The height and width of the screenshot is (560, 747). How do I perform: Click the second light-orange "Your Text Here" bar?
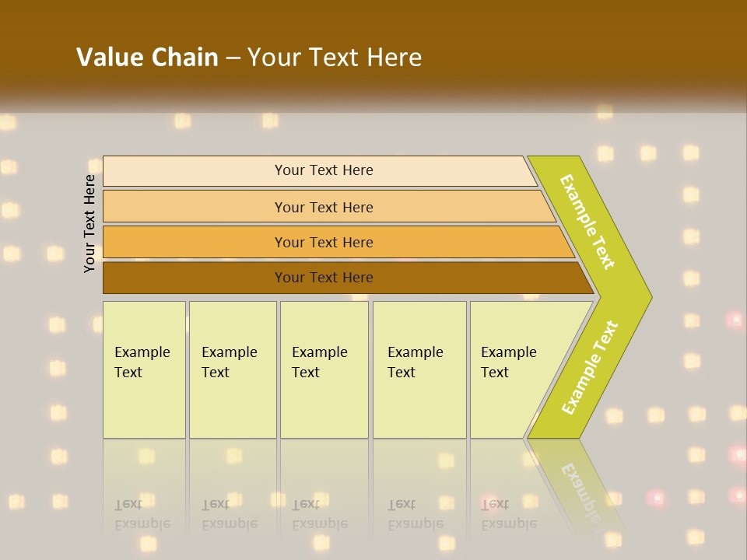tap(324, 207)
